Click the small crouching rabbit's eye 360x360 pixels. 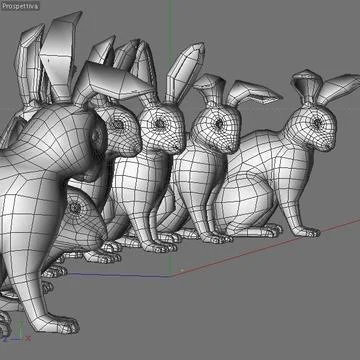(x=75, y=208)
